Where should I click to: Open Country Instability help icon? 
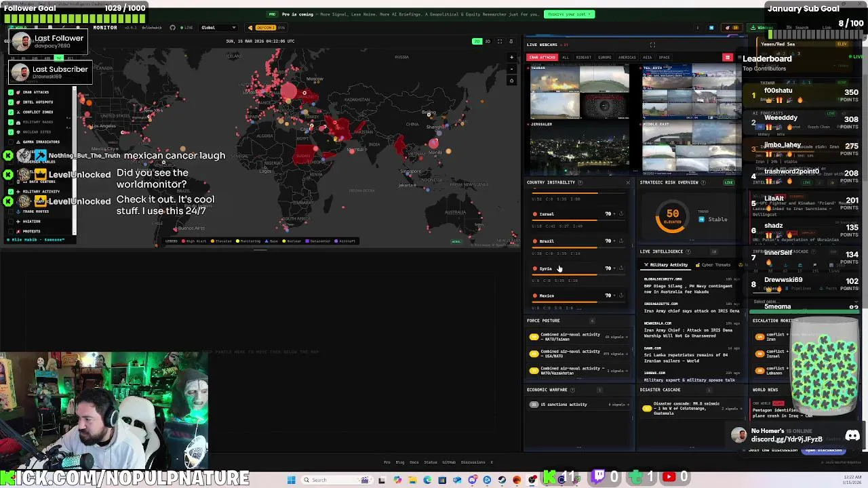[580, 182]
